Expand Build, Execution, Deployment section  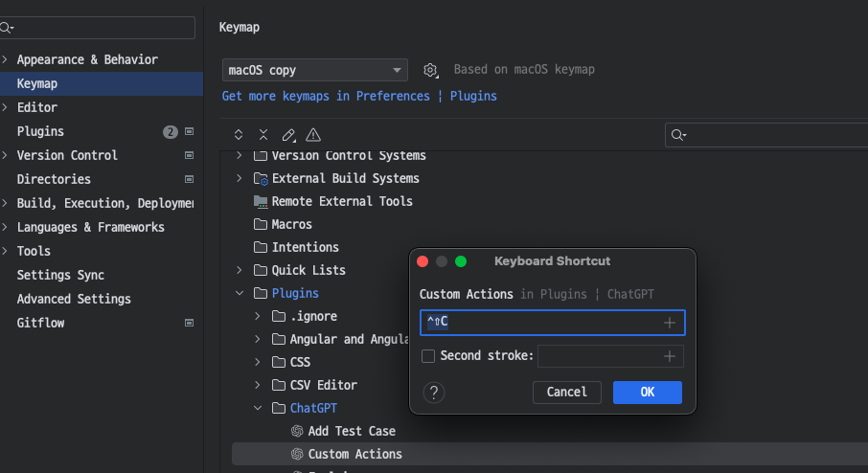click(x=5, y=203)
